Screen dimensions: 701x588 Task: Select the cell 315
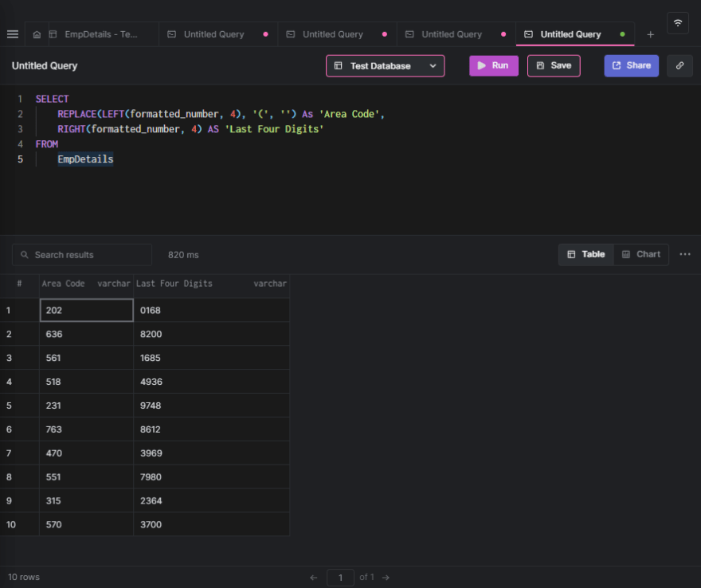86,501
